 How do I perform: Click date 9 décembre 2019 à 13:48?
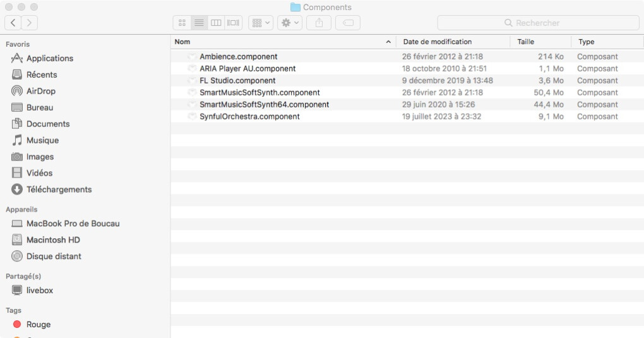tap(447, 81)
